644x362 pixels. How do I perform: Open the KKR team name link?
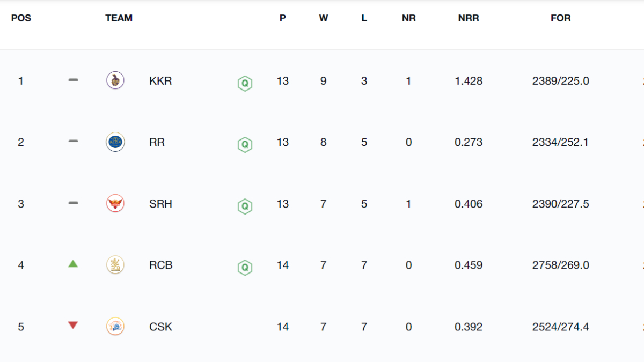click(x=160, y=81)
